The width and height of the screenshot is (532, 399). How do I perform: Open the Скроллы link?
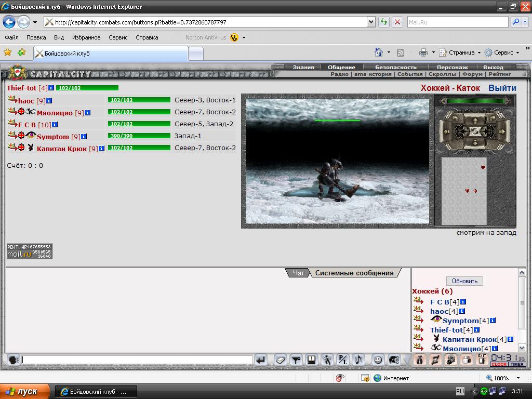[x=443, y=74]
